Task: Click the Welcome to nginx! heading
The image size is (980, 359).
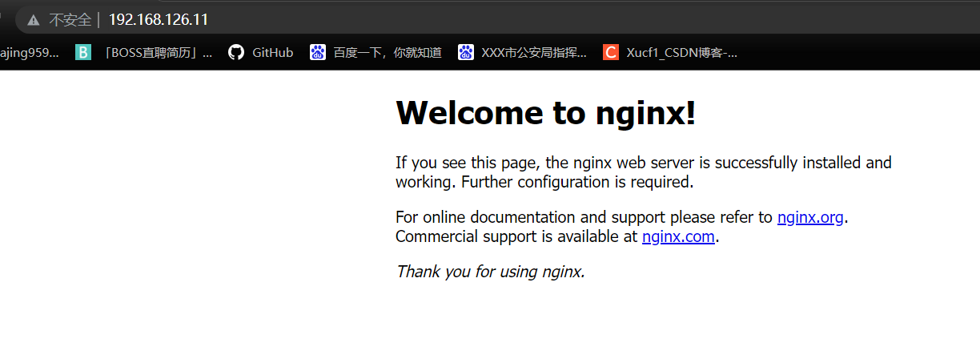Action: (x=546, y=113)
